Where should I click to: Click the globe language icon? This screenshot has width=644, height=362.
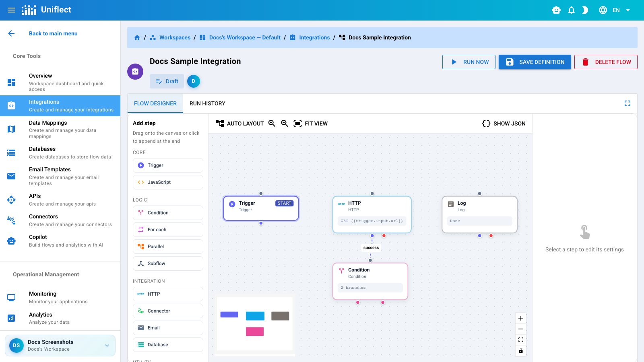tap(603, 10)
